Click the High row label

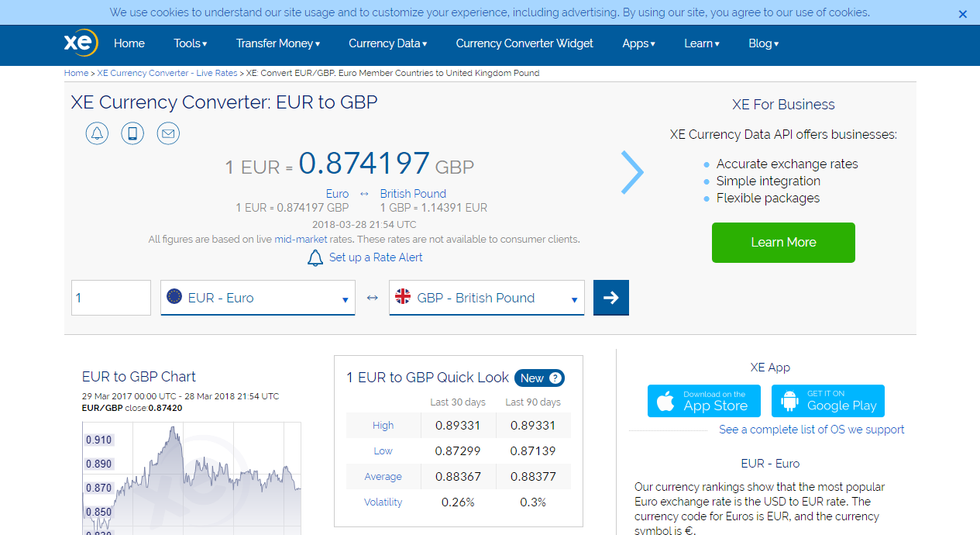tap(383, 426)
